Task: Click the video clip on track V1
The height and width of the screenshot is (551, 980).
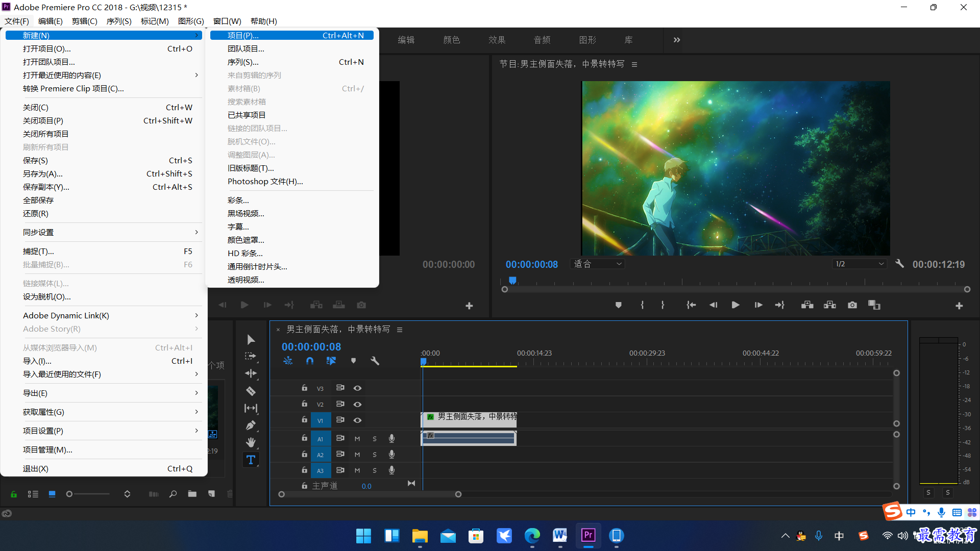Action: (x=469, y=420)
